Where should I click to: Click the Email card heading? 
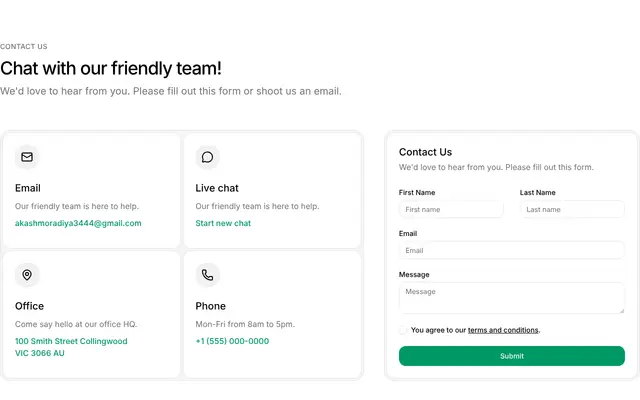coord(28,188)
